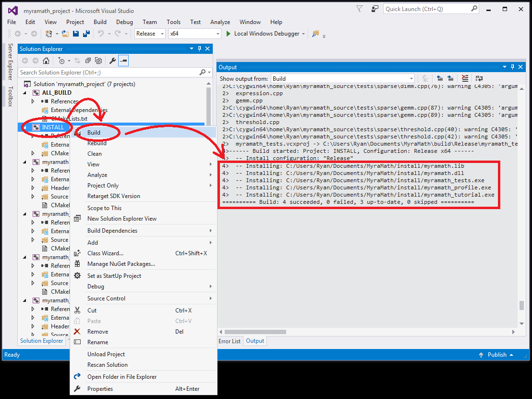Switch to the Output tab
532x399 pixels.
pyautogui.click(x=255, y=341)
